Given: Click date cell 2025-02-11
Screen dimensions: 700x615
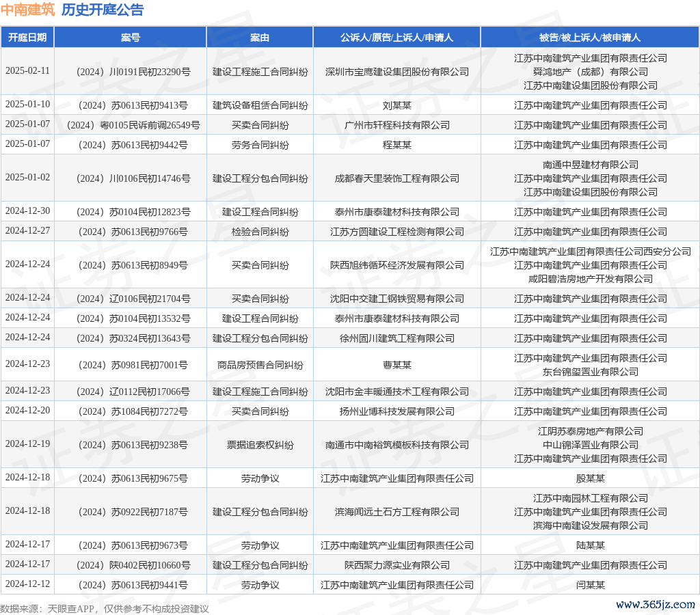Looking at the screenshot, I should [27, 71].
